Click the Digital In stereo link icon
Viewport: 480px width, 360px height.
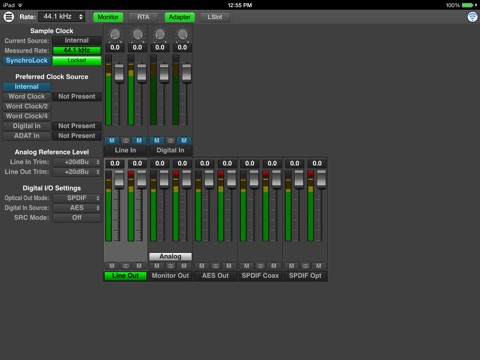click(x=170, y=141)
